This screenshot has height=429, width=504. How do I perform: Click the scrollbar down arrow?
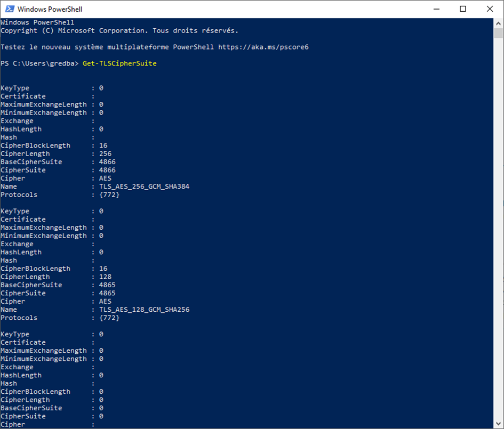pos(498,424)
